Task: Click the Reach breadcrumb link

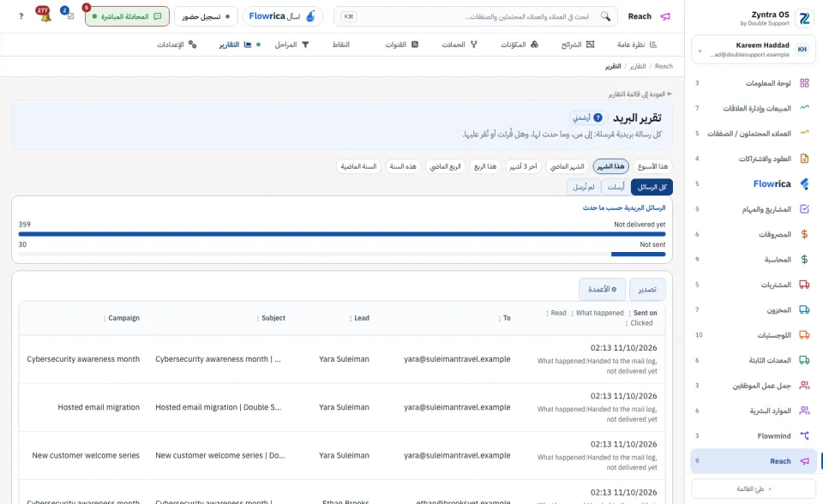Action: pos(664,66)
